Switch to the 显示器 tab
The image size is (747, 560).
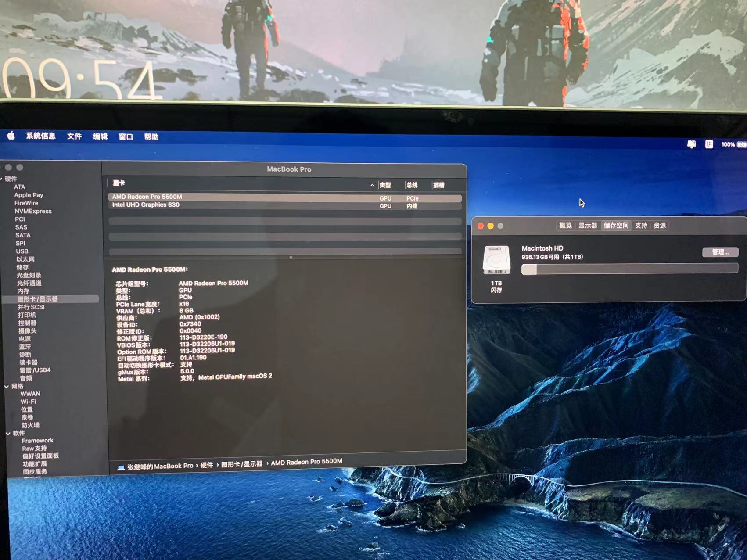pos(588,226)
